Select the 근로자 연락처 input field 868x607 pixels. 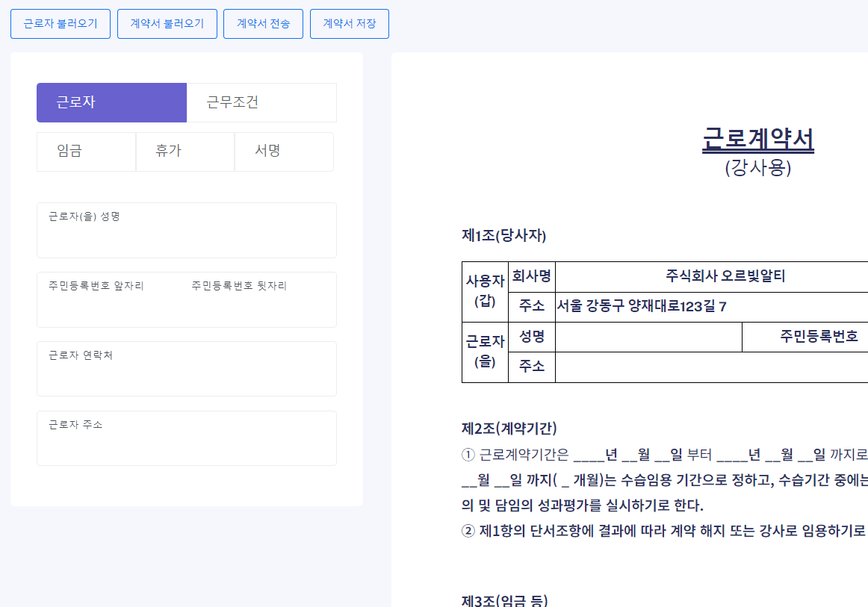pos(186,374)
